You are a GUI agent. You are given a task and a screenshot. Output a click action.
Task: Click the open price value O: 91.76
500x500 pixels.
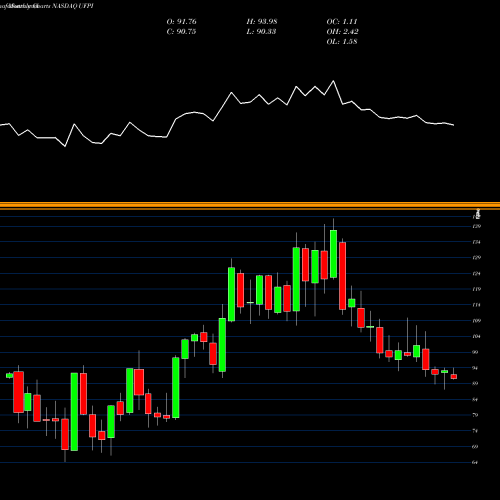coord(181,22)
